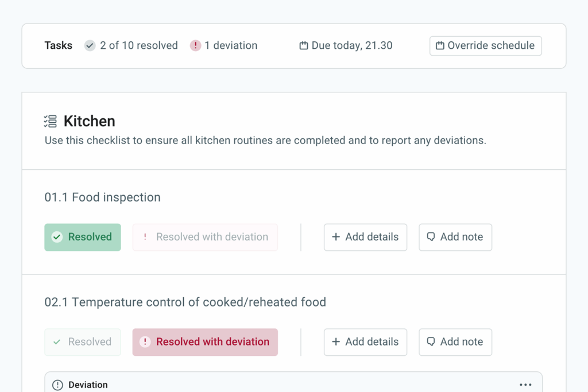Click the calendar icon next to Due today

304,46
